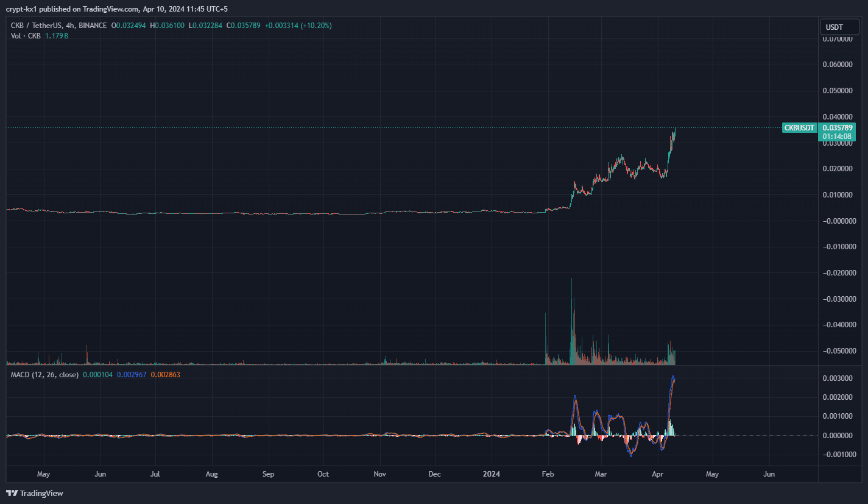
Task: Click the 2024 label on the time axis
Action: click(491, 474)
